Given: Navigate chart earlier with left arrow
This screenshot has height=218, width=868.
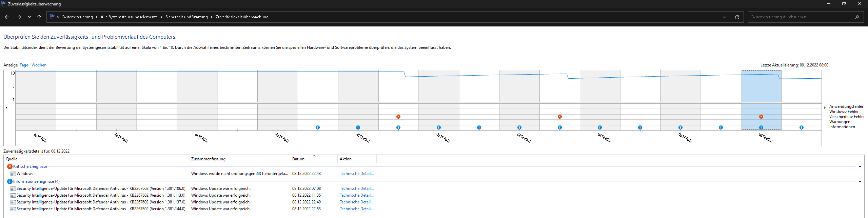Looking at the screenshot, I should 7,108.
